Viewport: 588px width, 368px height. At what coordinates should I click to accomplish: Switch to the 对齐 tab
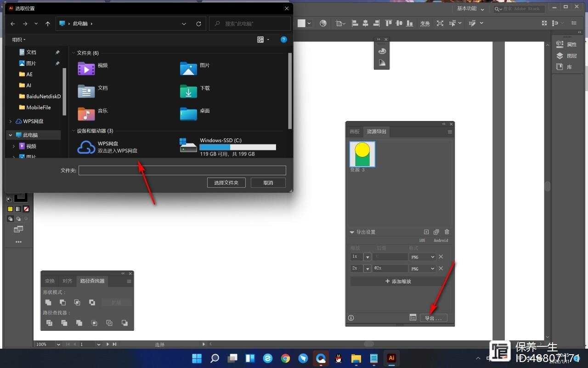tap(67, 281)
